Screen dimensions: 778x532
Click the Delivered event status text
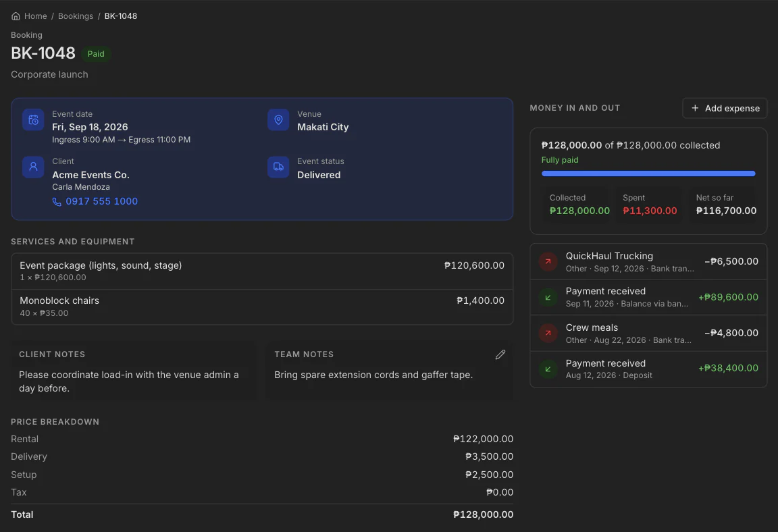[319, 175]
